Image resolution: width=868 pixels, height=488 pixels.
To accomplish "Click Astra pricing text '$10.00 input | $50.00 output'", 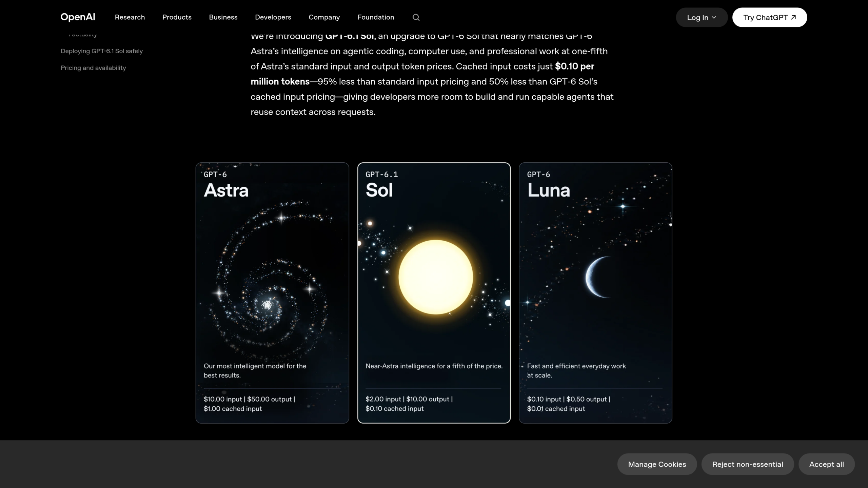I will click(x=248, y=399).
